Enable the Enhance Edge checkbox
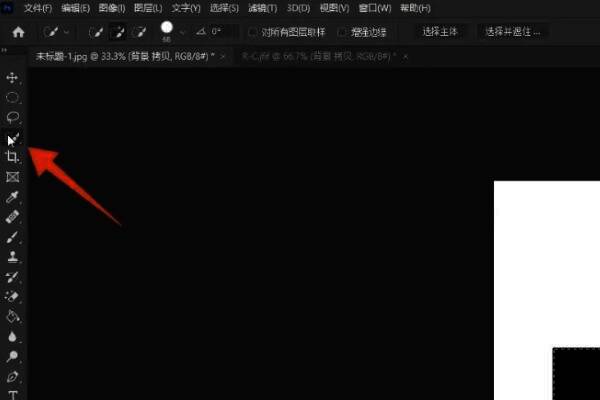Screen dimensions: 600x400 pyautogui.click(x=342, y=32)
